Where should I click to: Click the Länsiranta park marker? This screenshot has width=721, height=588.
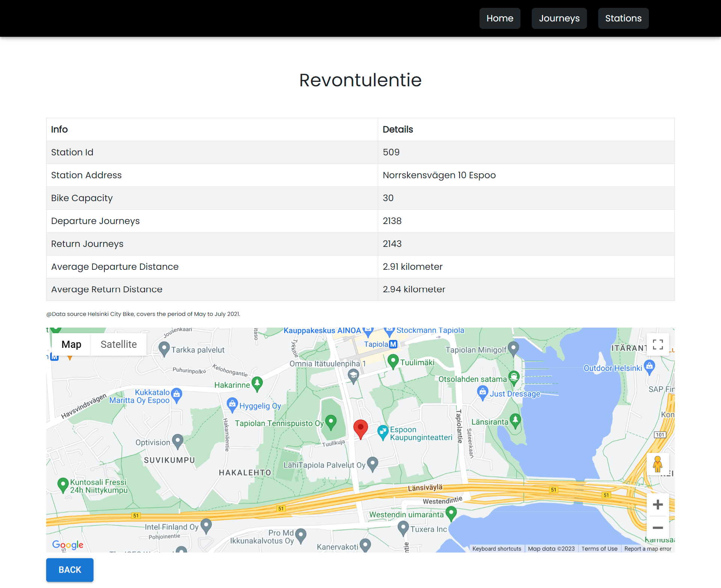[x=515, y=420]
